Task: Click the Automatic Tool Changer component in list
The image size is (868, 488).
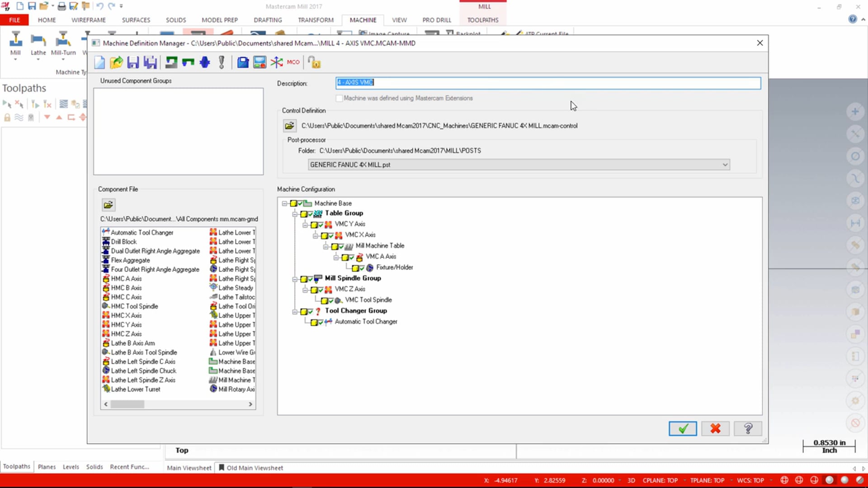Action: (x=138, y=232)
